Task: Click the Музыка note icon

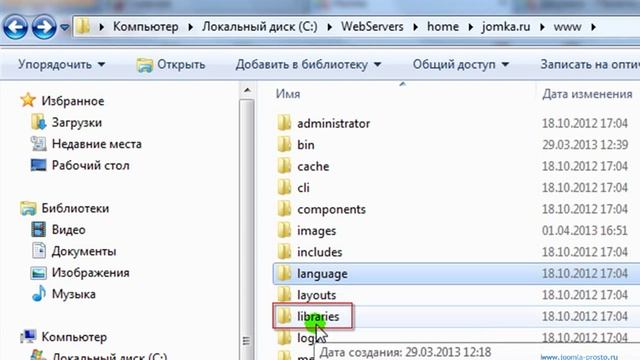Action: click(x=39, y=293)
